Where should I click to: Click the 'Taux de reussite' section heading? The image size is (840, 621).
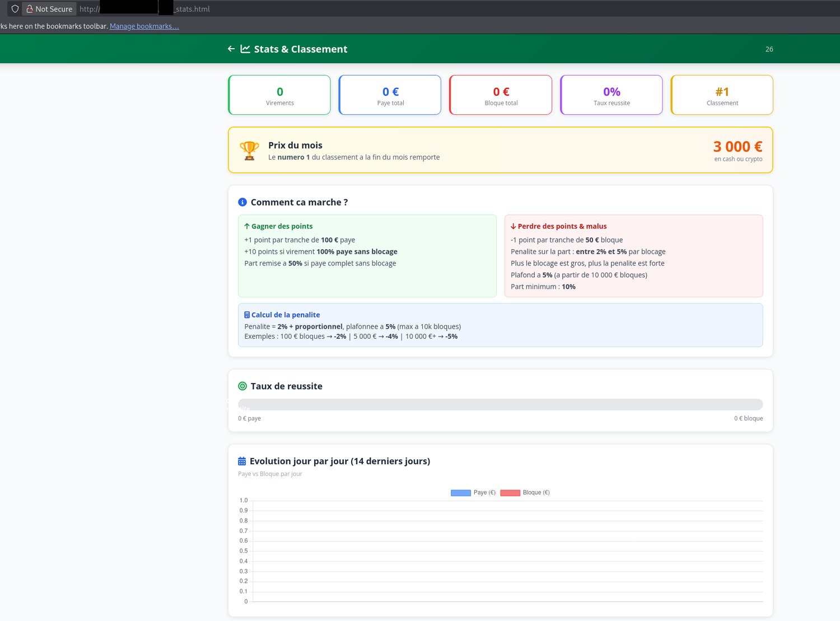coord(287,386)
